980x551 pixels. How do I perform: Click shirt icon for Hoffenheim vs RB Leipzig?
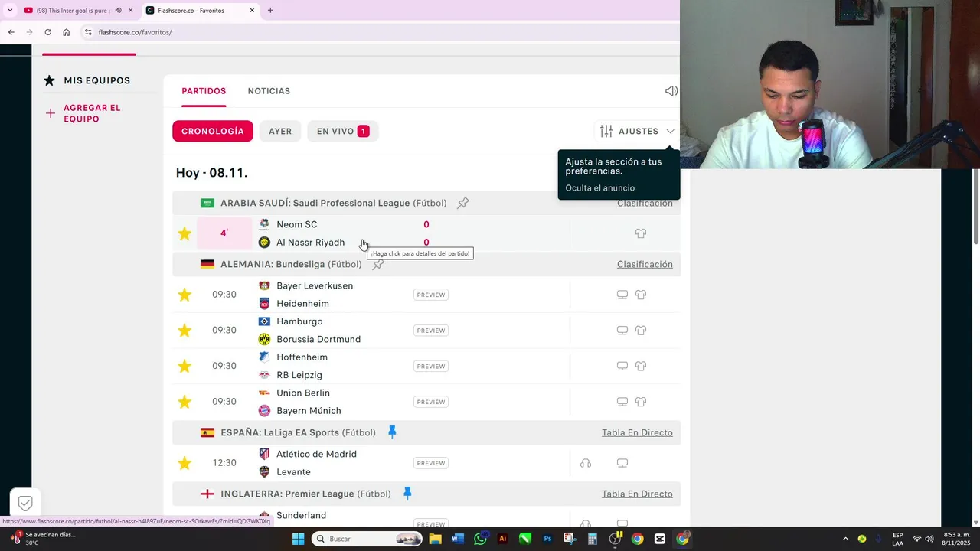pyautogui.click(x=641, y=366)
